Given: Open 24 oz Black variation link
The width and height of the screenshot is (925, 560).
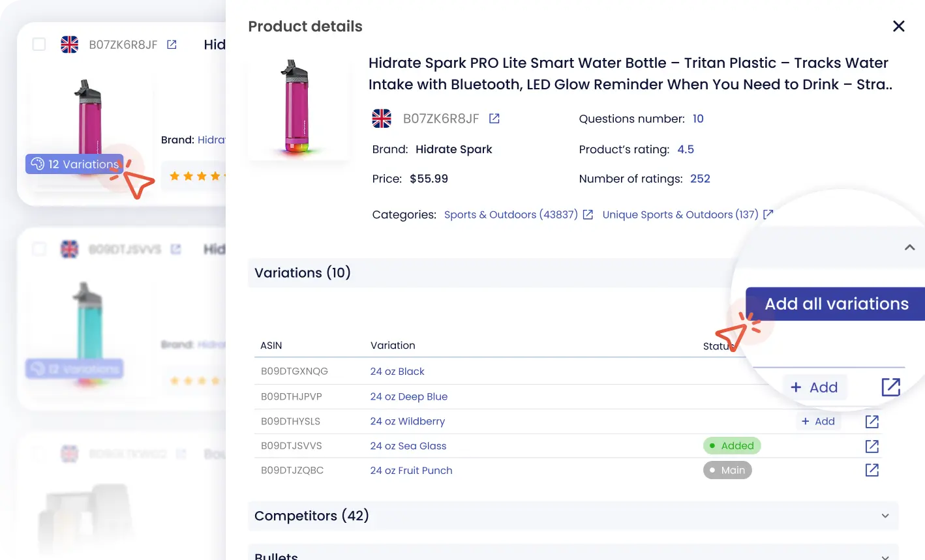Looking at the screenshot, I should 397,371.
